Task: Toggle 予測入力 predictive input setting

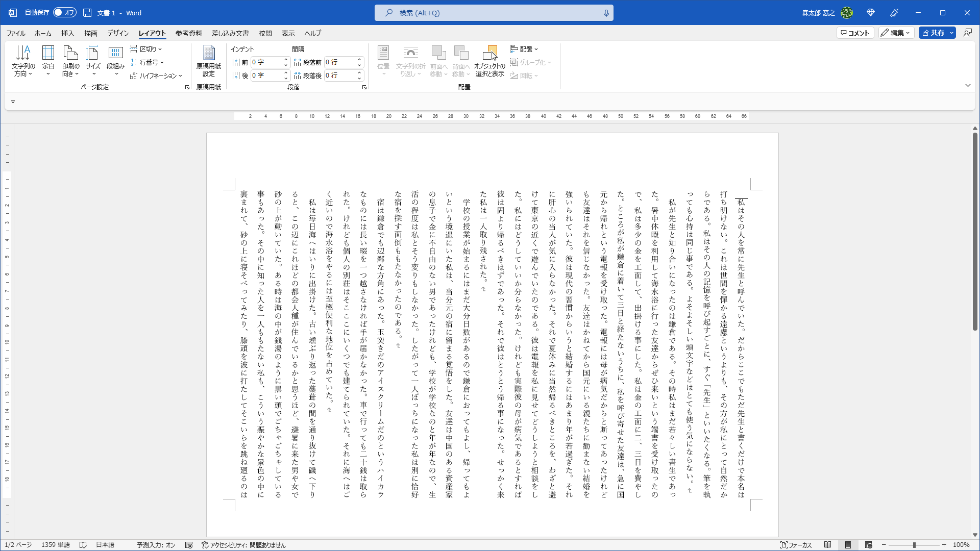Action: (x=156, y=544)
